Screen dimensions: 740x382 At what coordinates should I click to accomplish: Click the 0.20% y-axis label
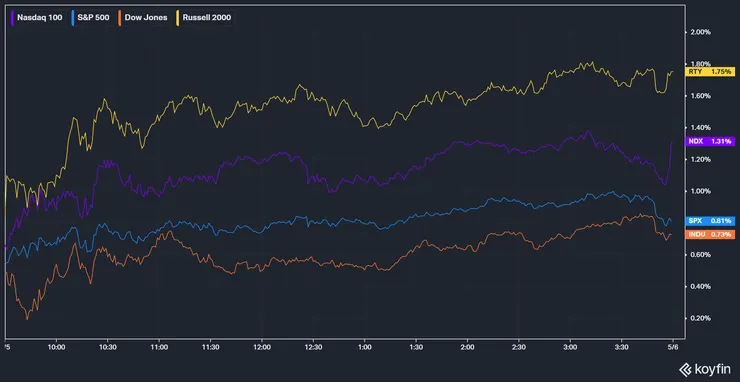point(700,318)
